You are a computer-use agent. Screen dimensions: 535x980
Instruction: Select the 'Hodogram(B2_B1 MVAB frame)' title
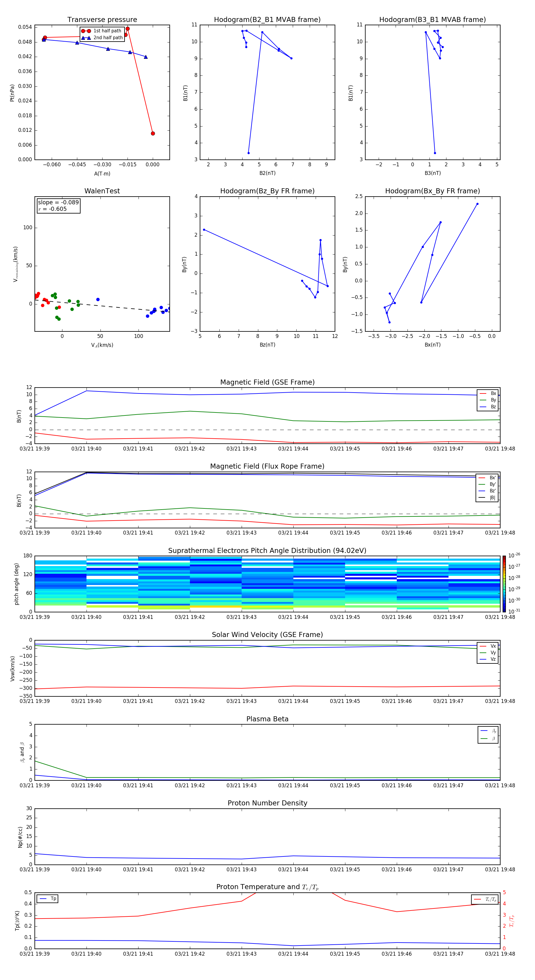[267, 19]
